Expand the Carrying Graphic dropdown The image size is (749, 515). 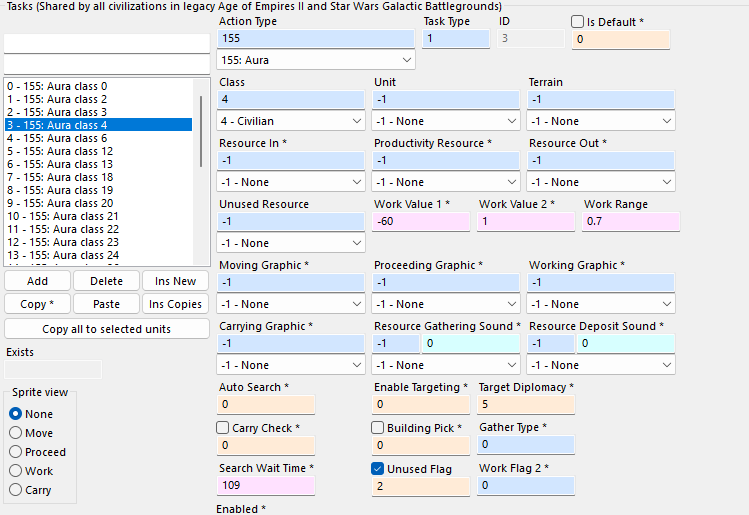pyautogui.click(x=290, y=365)
